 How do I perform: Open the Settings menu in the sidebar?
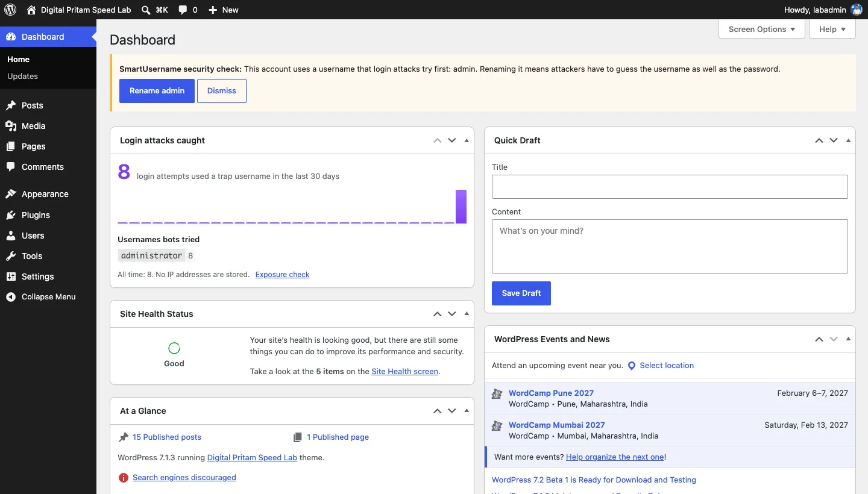click(x=48, y=277)
